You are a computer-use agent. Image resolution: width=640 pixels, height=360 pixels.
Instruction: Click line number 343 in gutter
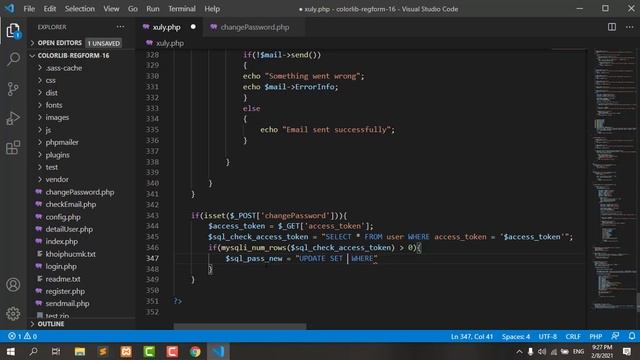(152, 216)
